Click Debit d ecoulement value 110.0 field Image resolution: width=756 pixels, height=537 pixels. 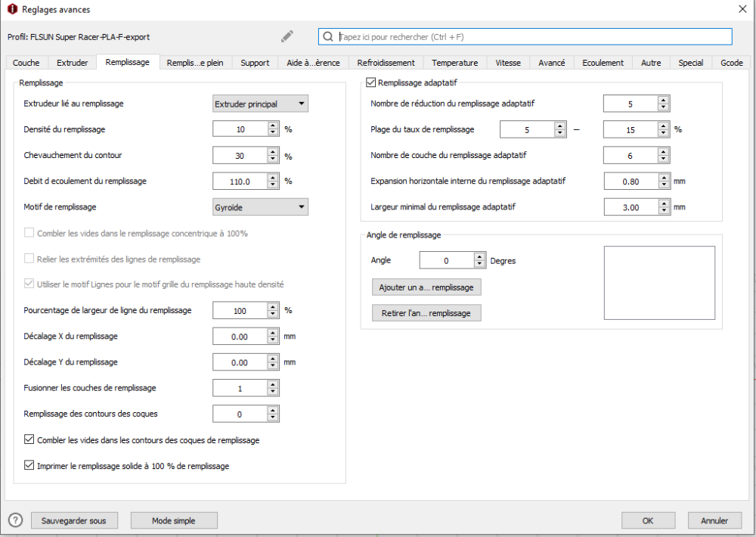(x=240, y=182)
